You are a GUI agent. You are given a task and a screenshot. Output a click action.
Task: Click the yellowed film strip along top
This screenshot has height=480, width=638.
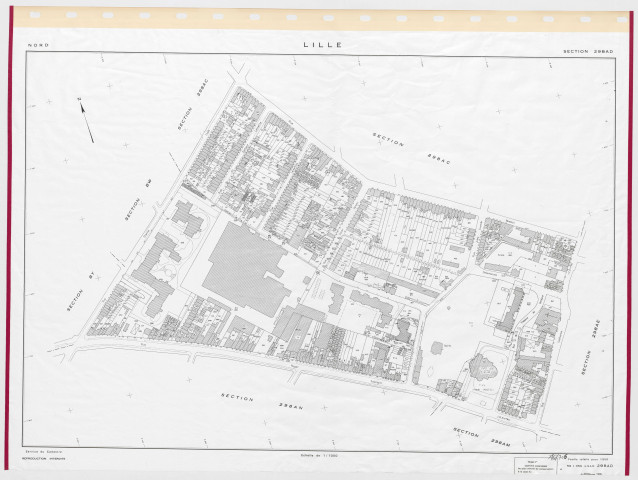pyautogui.click(x=319, y=18)
